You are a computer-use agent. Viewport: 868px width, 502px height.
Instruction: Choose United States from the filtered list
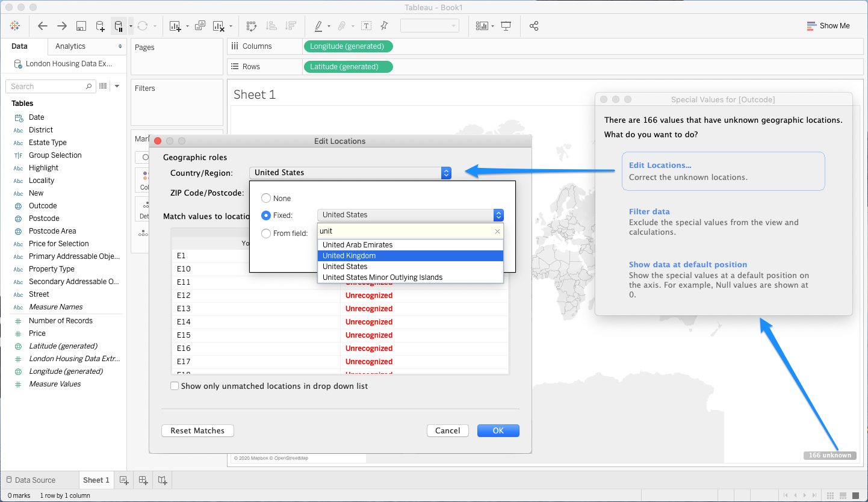coord(410,267)
